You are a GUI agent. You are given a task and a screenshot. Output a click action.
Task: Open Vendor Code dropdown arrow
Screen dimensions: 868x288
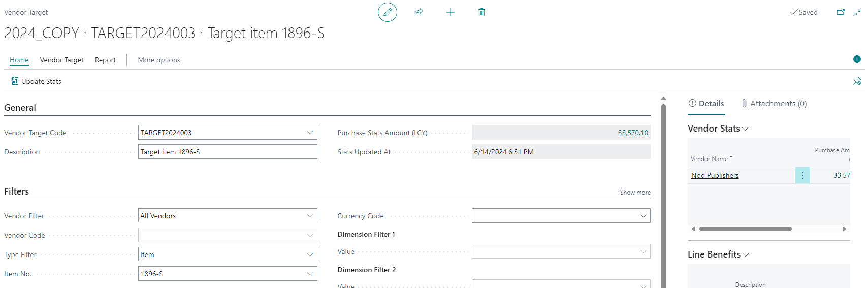(x=310, y=235)
